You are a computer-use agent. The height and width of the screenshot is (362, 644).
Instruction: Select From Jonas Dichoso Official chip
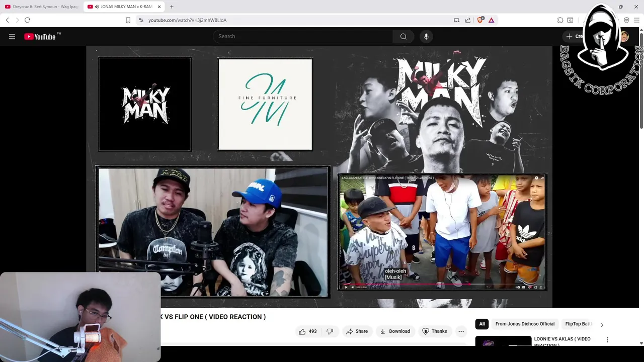525,324
